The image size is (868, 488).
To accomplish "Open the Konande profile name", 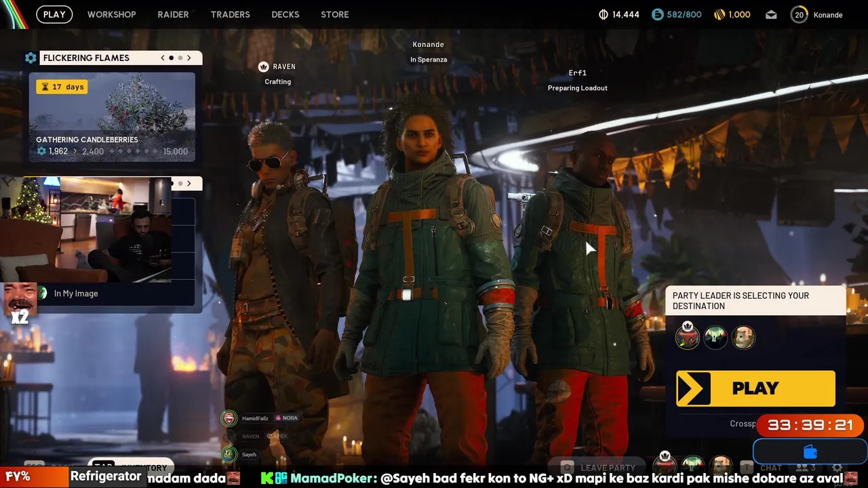I will (x=827, y=15).
